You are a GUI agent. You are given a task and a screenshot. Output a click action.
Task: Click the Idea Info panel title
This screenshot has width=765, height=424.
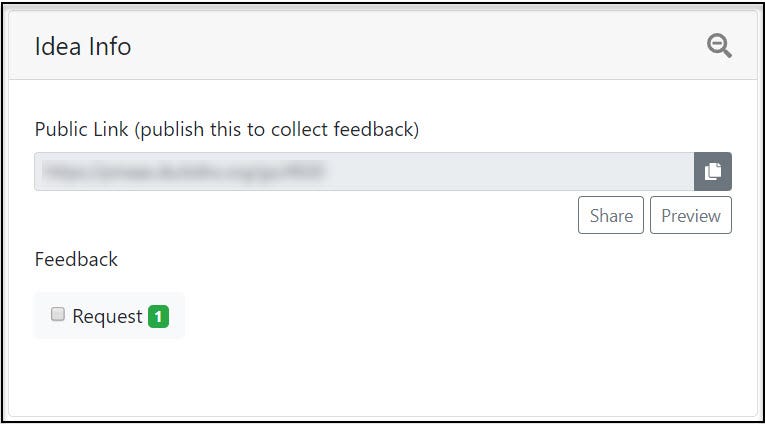83,46
